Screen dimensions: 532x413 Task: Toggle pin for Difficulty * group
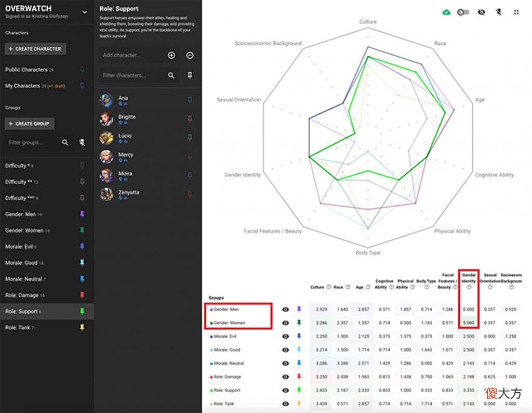point(82,165)
